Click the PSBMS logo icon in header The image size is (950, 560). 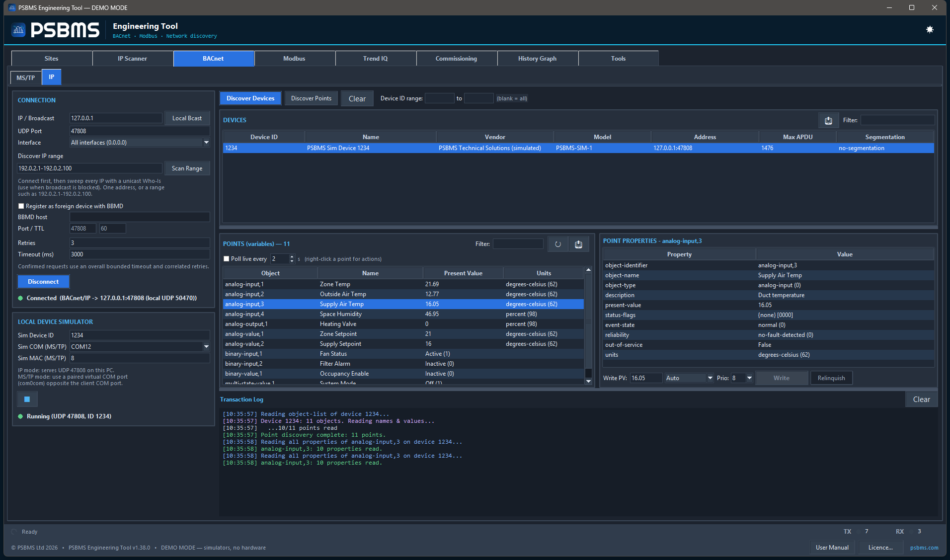(x=18, y=30)
